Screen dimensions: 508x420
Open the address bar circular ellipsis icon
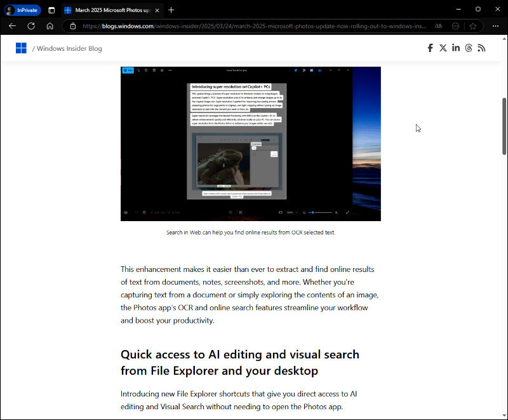[455, 26]
